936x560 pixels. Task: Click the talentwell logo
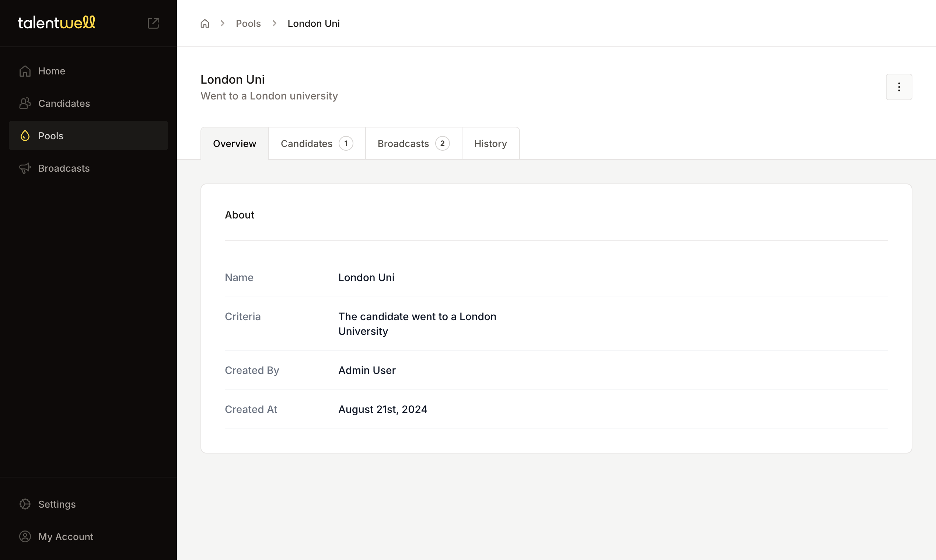coord(57,22)
